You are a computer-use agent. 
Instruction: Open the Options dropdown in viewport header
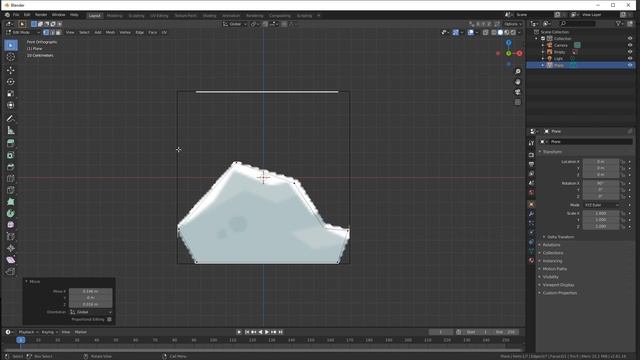tap(513, 24)
